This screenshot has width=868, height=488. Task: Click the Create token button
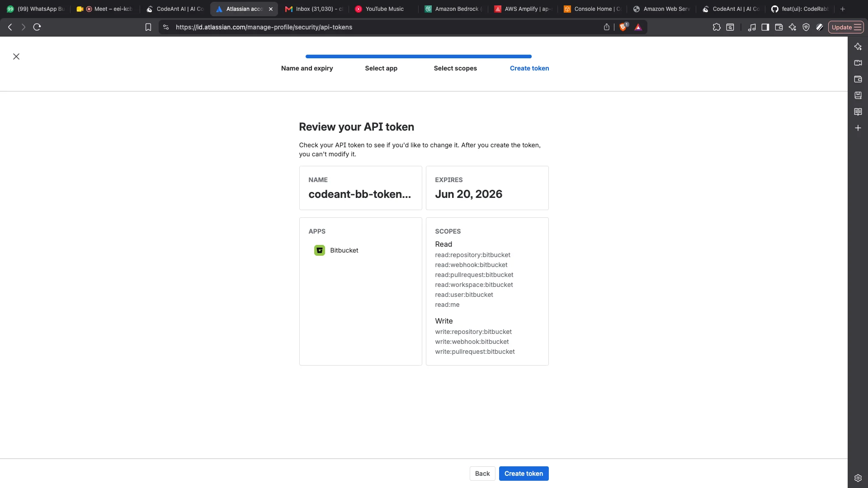pos(524,474)
